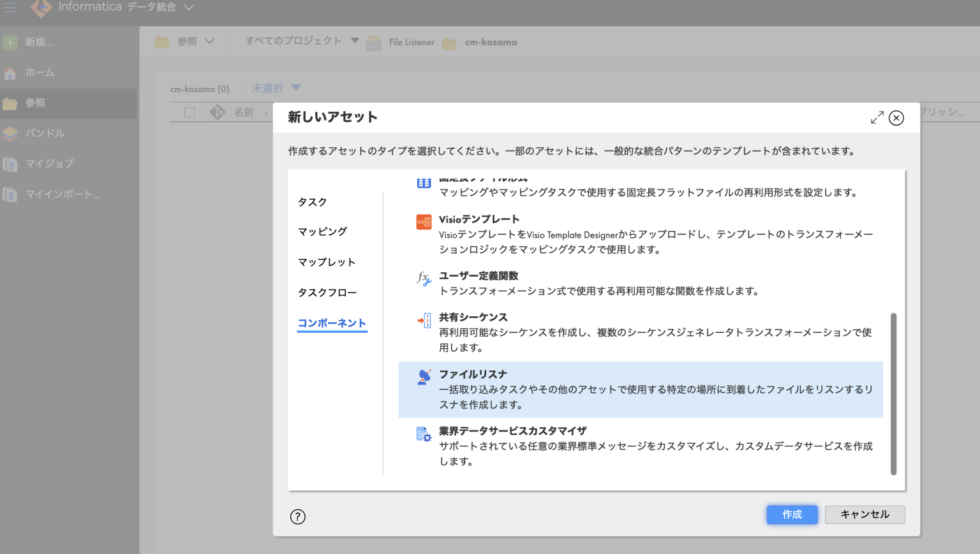
Task: Select the 業界データサービスカスタマイザ icon
Action: pos(423,434)
